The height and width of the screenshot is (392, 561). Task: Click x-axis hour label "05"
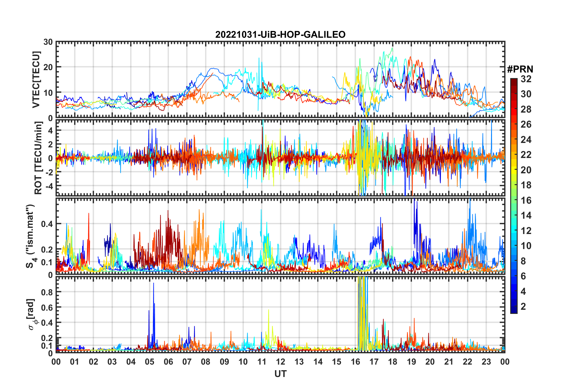(x=150, y=362)
